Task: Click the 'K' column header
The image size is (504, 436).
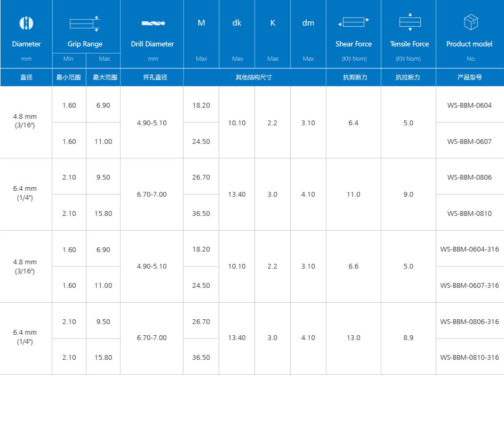Action: (273, 23)
